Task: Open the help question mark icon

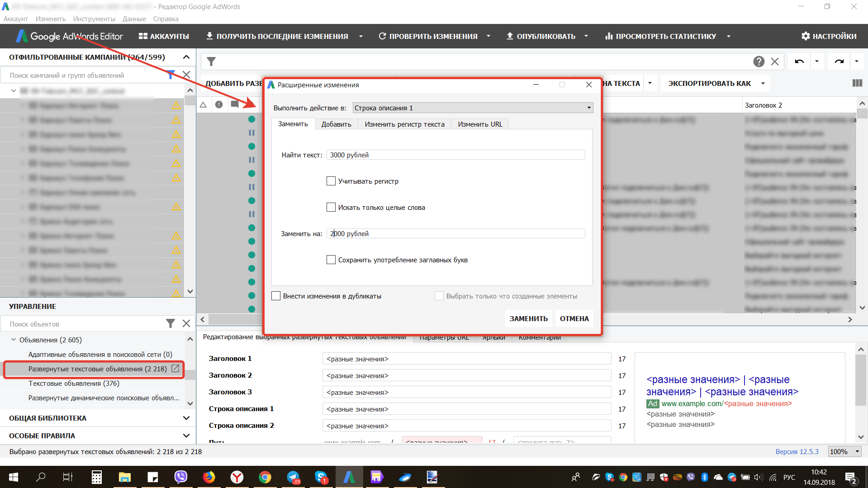Action: (x=759, y=62)
